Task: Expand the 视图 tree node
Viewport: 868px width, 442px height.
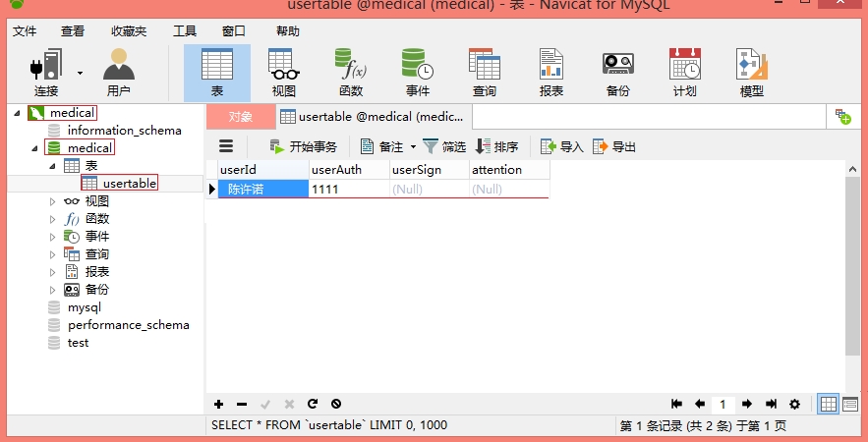Action: click(x=52, y=202)
